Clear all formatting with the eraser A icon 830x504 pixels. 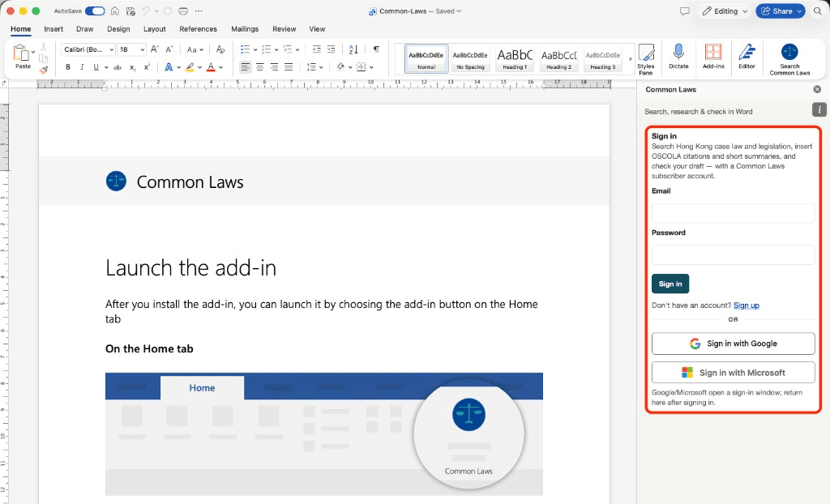click(x=220, y=49)
